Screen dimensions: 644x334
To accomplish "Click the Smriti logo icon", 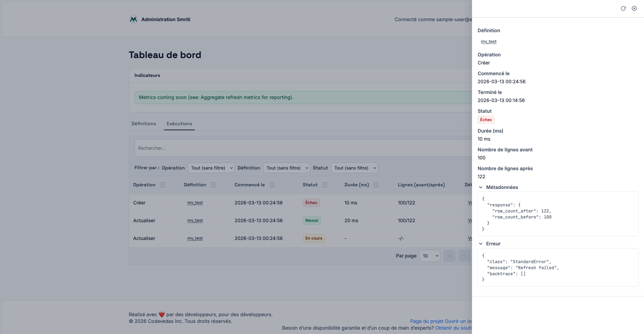I will [x=133, y=19].
